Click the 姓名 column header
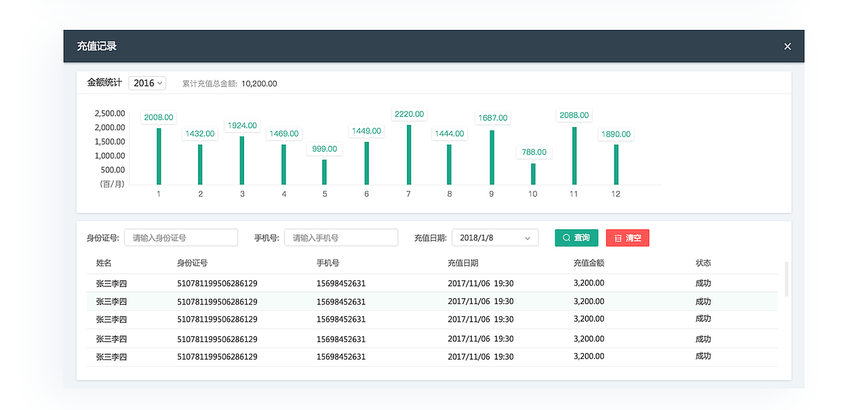This screenshot has height=410, width=868. pyautogui.click(x=104, y=263)
